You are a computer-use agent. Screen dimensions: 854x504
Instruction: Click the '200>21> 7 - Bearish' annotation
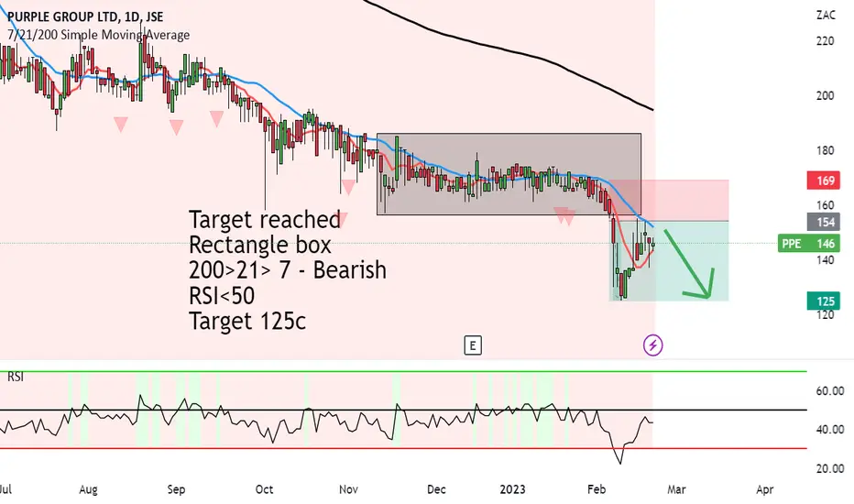click(288, 269)
